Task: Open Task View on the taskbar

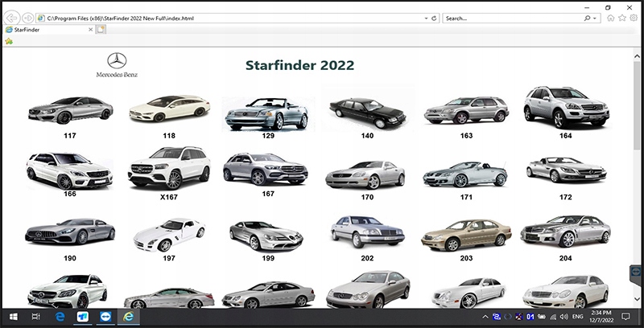Action: click(x=35, y=317)
